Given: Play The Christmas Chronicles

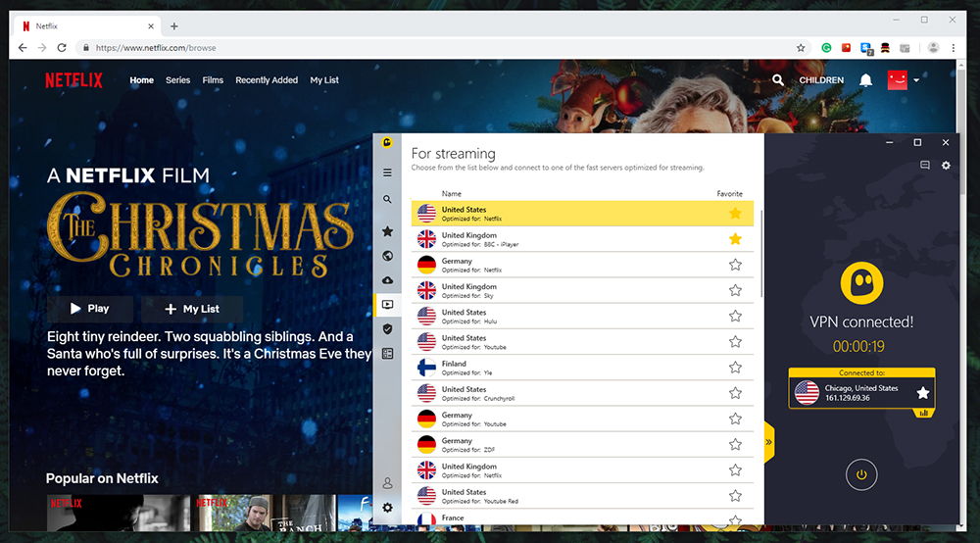Looking at the screenshot, I should (x=90, y=309).
